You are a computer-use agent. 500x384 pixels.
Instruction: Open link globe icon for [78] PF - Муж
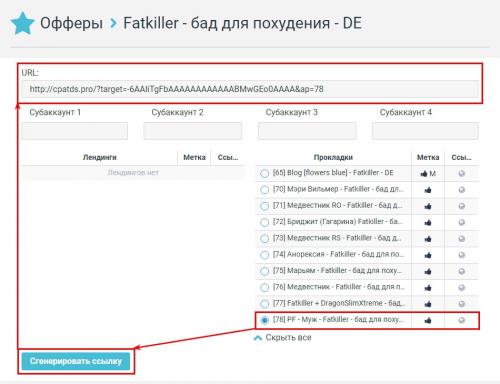[462, 320]
